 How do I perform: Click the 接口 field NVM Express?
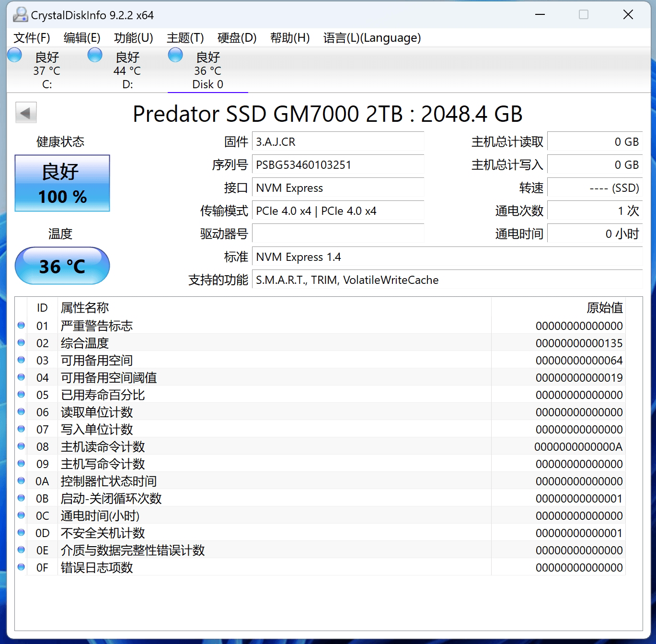[338, 188]
